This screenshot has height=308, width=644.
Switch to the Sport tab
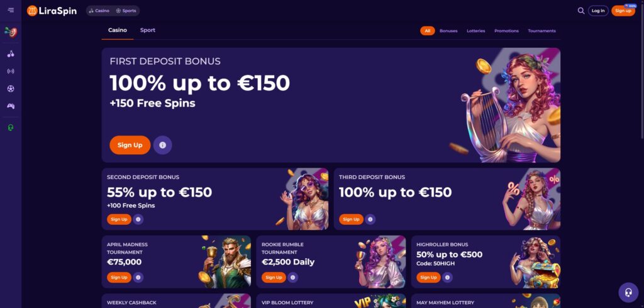[147, 30]
